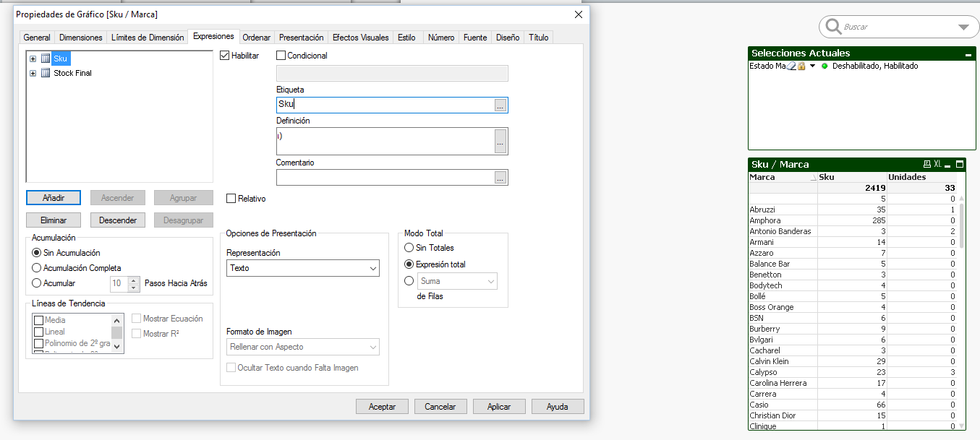Toggle the Habilitar checkbox
Screen dimensions: 980x440
tap(225, 56)
